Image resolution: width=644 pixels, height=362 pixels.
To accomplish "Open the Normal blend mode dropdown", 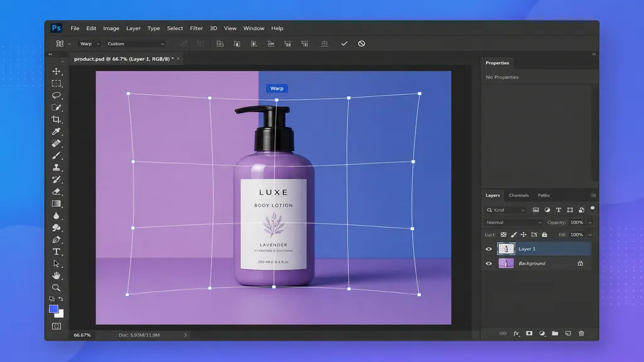I will (x=513, y=222).
